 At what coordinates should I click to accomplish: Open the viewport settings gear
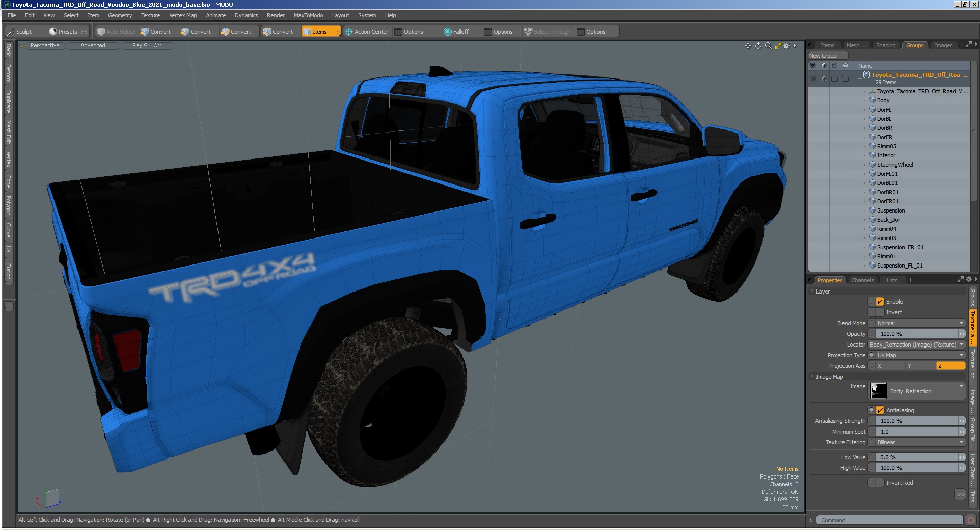pyautogui.click(x=786, y=46)
